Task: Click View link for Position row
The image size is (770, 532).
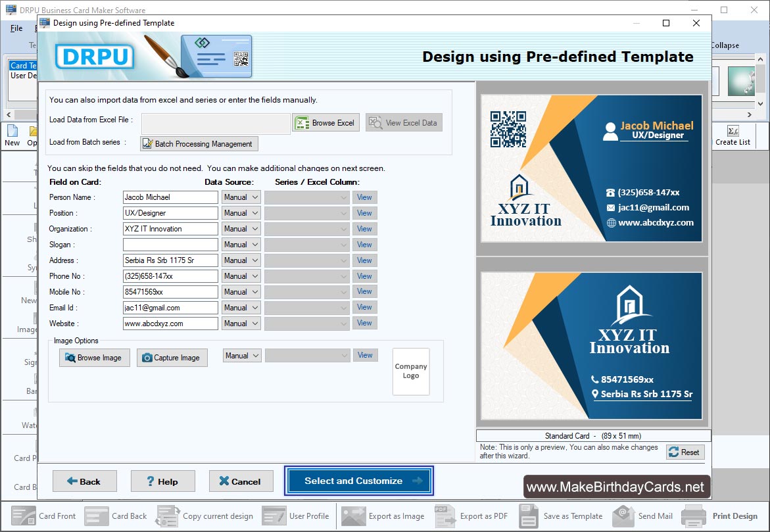Action: click(x=364, y=213)
